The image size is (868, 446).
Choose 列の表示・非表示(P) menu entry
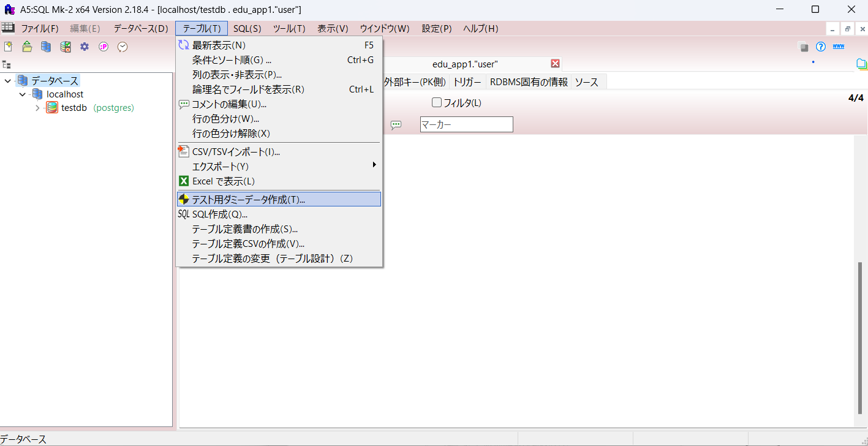[x=279, y=75]
